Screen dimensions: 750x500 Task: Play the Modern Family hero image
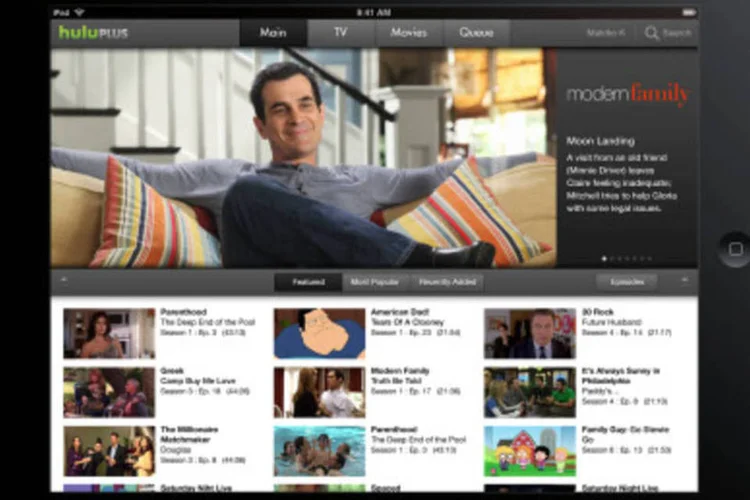304,157
